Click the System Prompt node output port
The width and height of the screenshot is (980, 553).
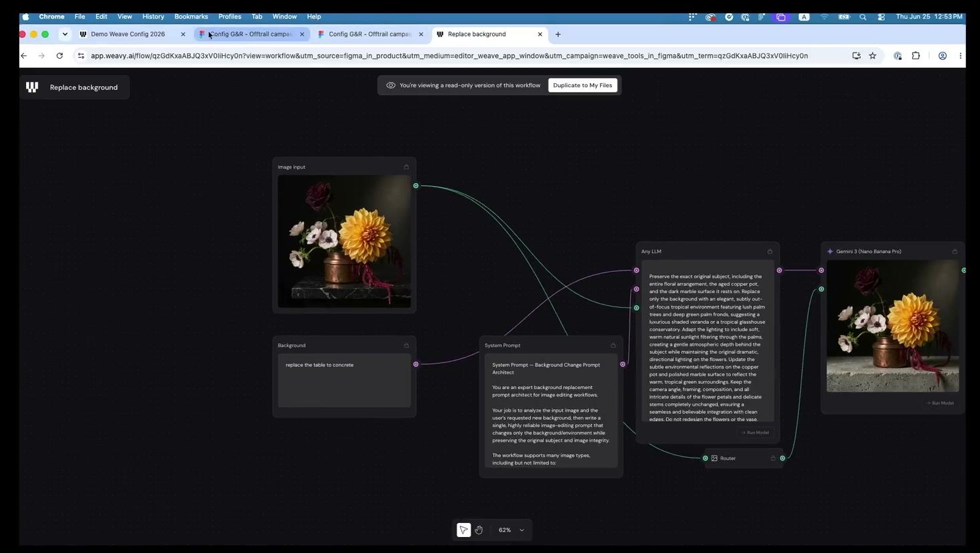coord(623,364)
